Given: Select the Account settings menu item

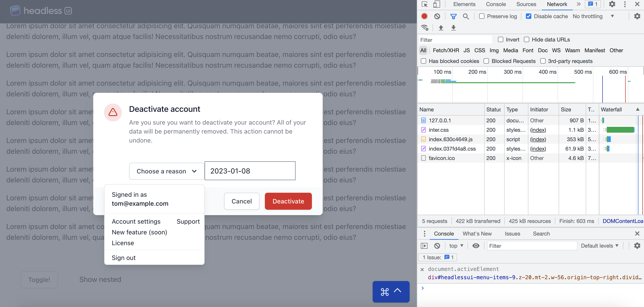Looking at the screenshot, I should 136,221.
